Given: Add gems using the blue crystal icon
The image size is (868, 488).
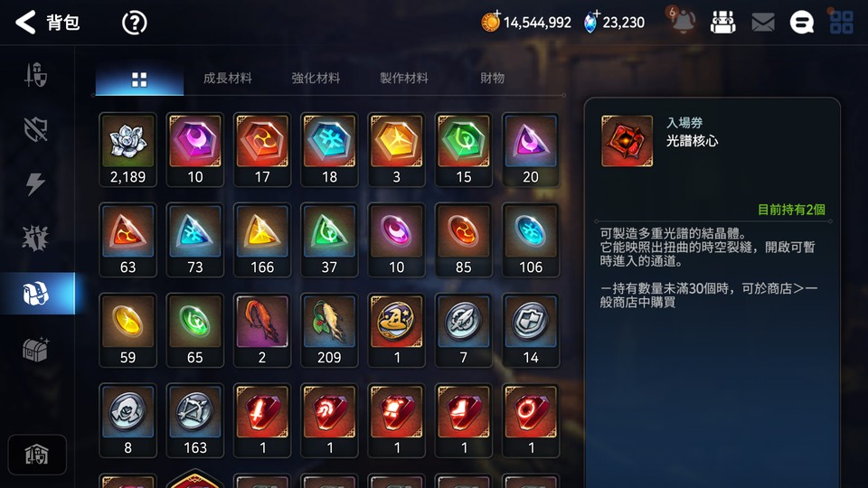Looking at the screenshot, I should [591, 22].
